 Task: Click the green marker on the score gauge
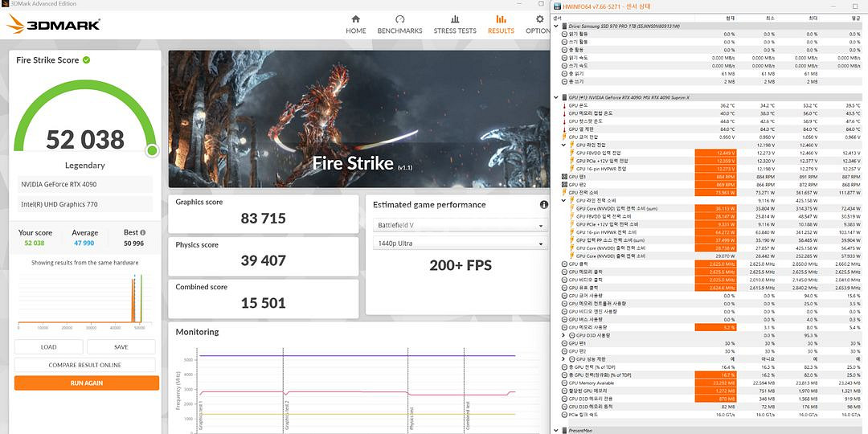pos(152,150)
